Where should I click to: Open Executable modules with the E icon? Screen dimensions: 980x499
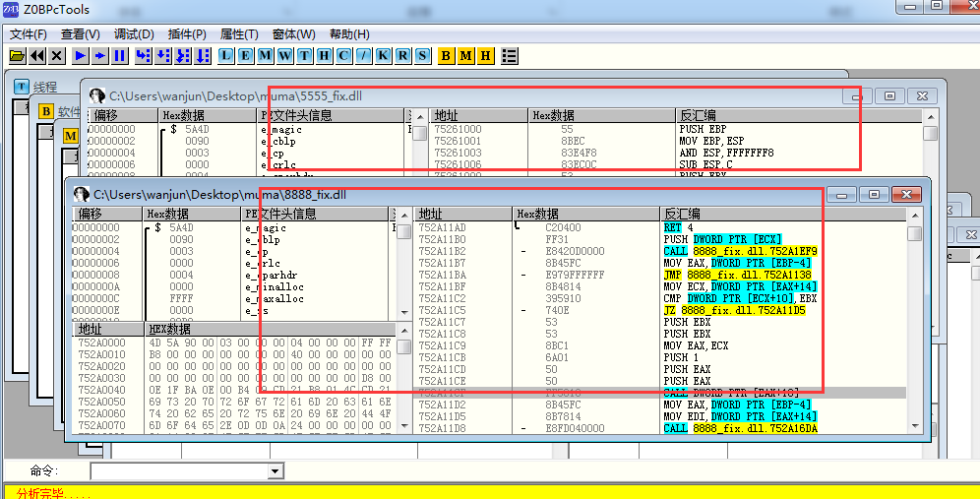246,56
